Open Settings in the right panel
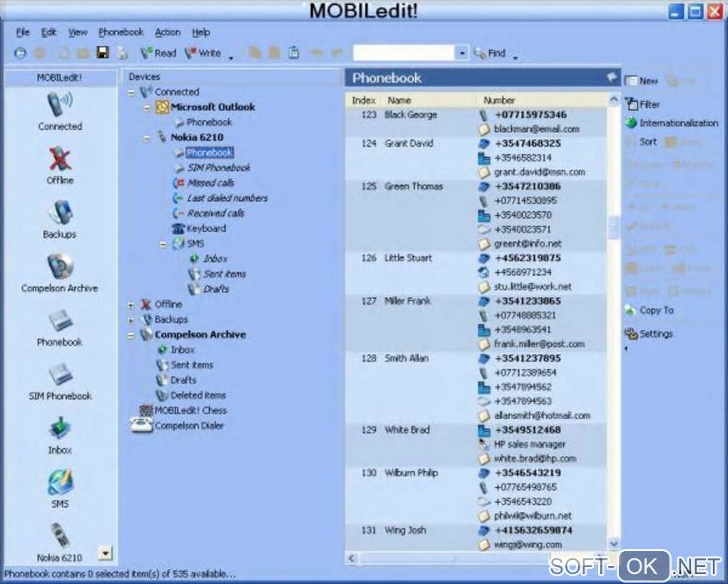This screenshot has height=584, width=728. (649, 333)
